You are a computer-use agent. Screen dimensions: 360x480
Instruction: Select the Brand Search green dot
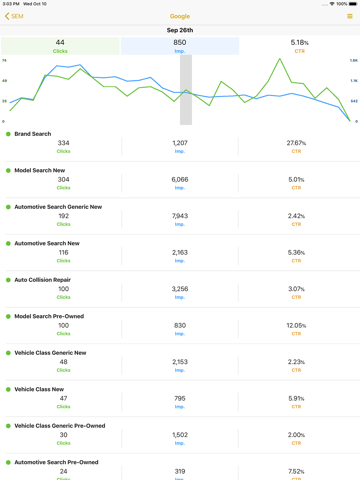pos(8,134)
